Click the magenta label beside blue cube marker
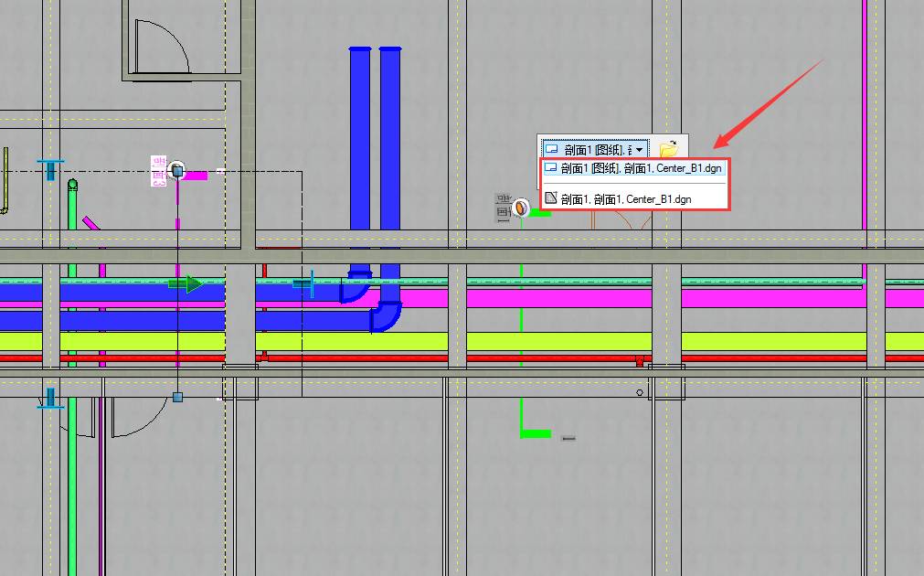The height and width of the screenshot is (576, 924). (158, 171)
